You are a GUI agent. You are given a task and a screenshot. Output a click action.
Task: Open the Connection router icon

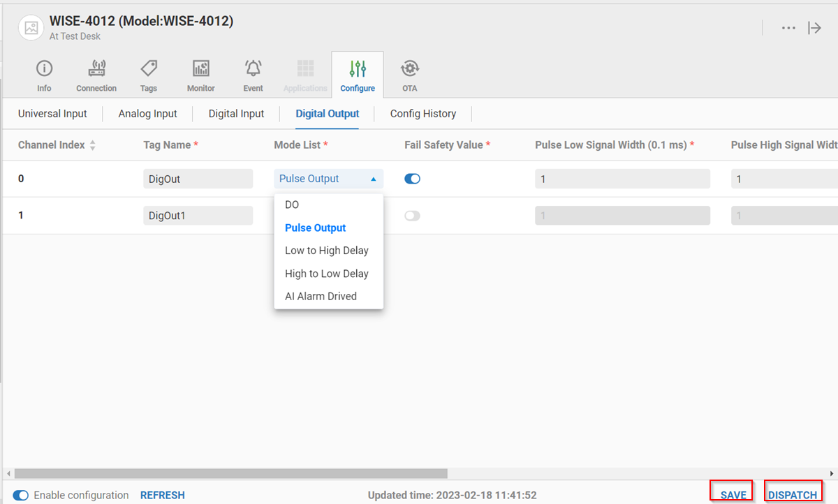coord(96,68)
